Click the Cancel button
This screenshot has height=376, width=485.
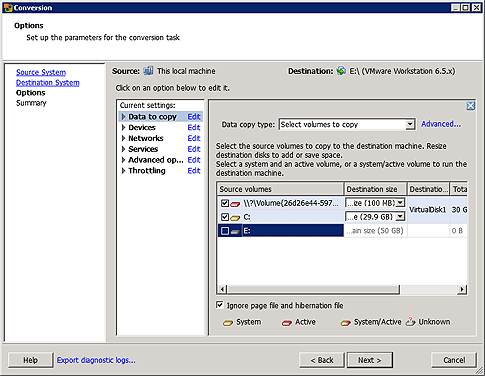[x=454, y=360]
